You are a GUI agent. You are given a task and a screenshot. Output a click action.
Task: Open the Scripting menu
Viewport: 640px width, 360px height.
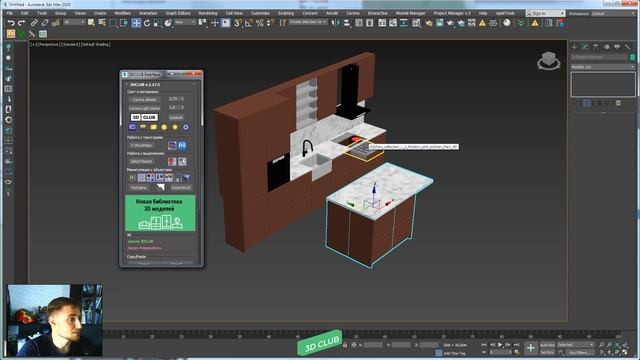pyautogui.click(x=286, y=13)
